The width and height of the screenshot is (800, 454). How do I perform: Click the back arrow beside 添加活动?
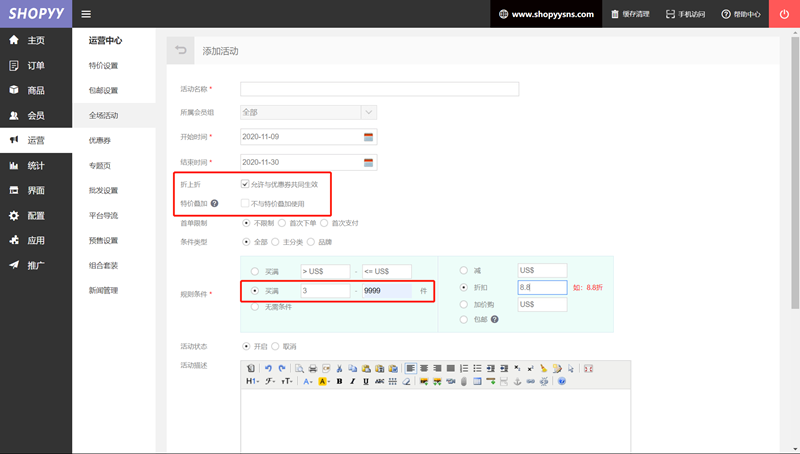coord(180,50)
